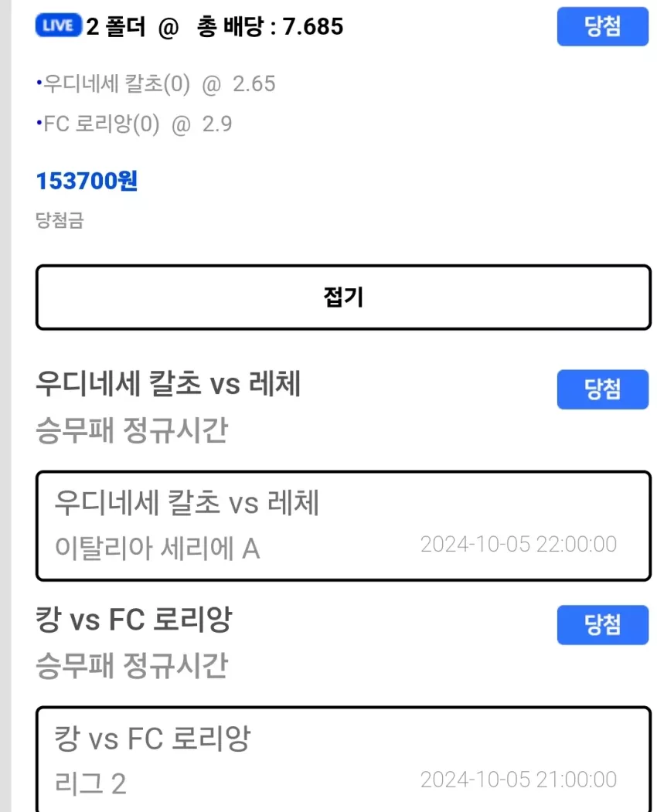The image size is (657, 812).
Task: Click the 2 폴더 total odds header
Action: [x=215, y=26]
